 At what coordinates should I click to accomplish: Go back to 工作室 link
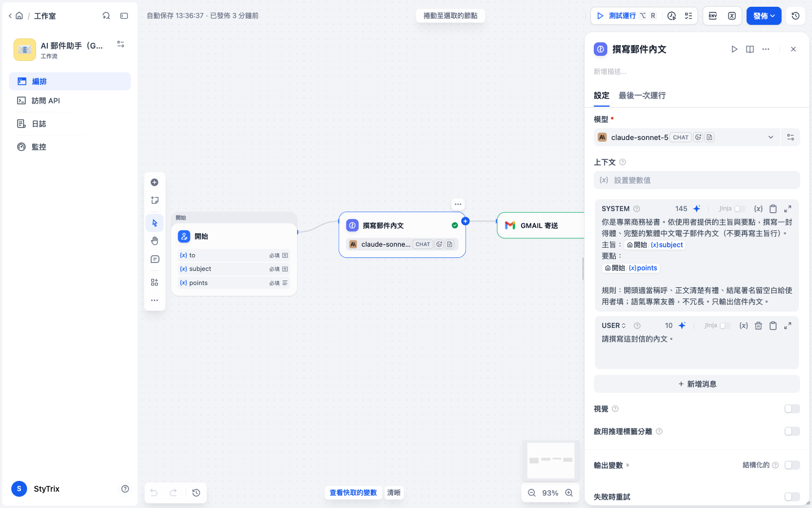click(45, 16)
